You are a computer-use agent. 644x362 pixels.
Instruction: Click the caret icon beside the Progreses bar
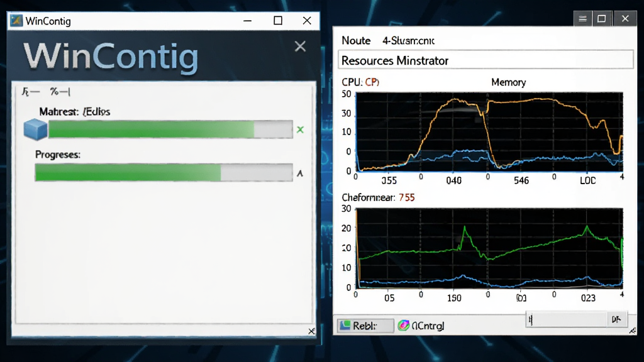click(x=300, y=173)
